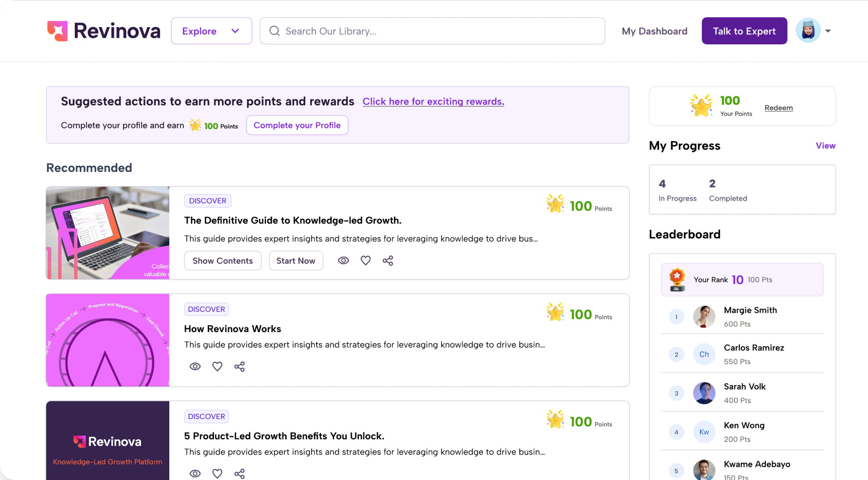The image size is (868, 480).
Task: Share the 5 Product-Led Growth Benefits guide
Action: coord(239,474)
